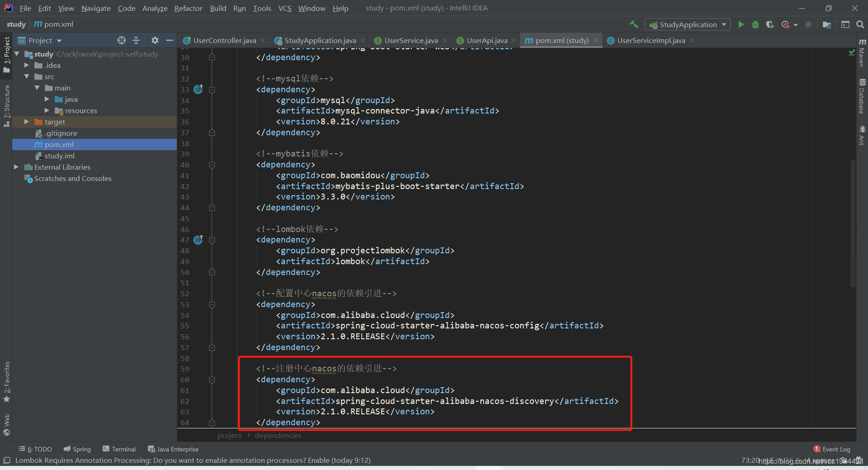Image resolution: width=868 pixels, height=470 pixels.
Task: Collapse the study root folder
Action: (17, 54)
